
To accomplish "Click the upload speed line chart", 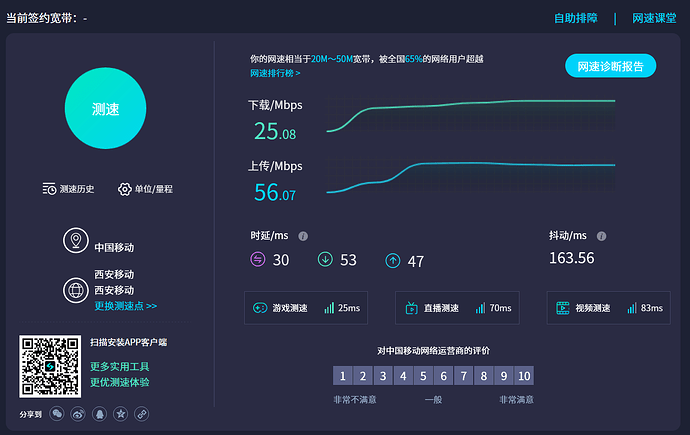I will 471,177.
